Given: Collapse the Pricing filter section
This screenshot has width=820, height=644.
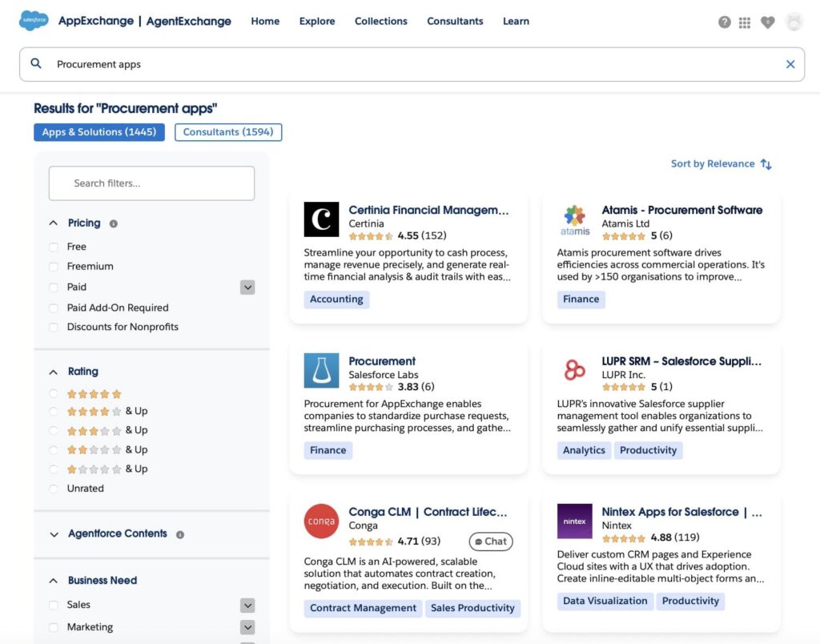Looking at the screenshot, I should tap(54, 223).
